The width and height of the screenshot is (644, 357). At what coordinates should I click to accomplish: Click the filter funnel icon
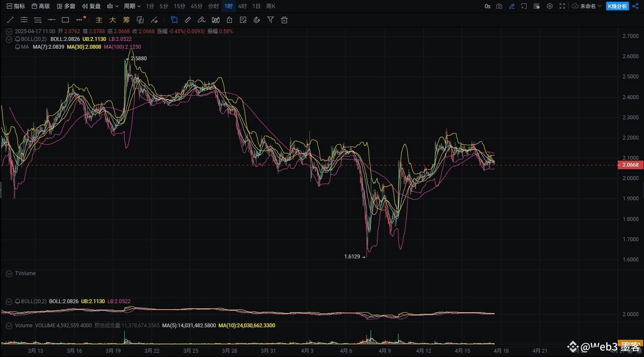(271, 20)
